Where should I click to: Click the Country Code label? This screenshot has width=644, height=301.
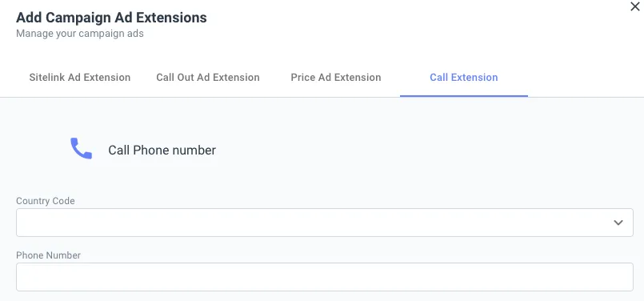[45, 201]
